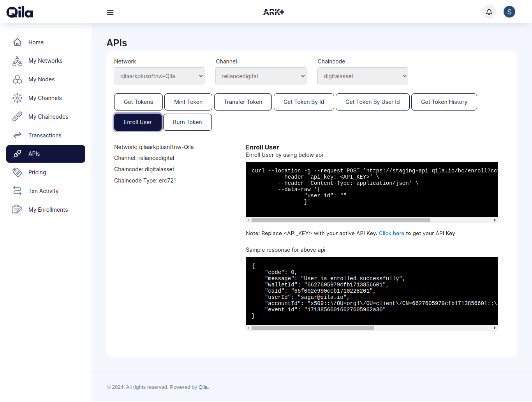
Task: Open My Channels page
Action: click(x=46, y=98)
